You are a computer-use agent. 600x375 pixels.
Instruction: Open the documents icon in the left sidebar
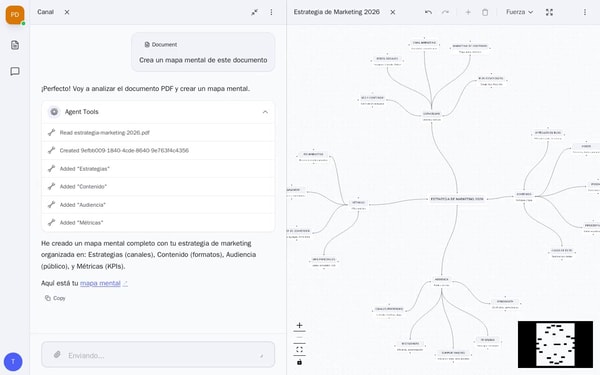(15, 45)
